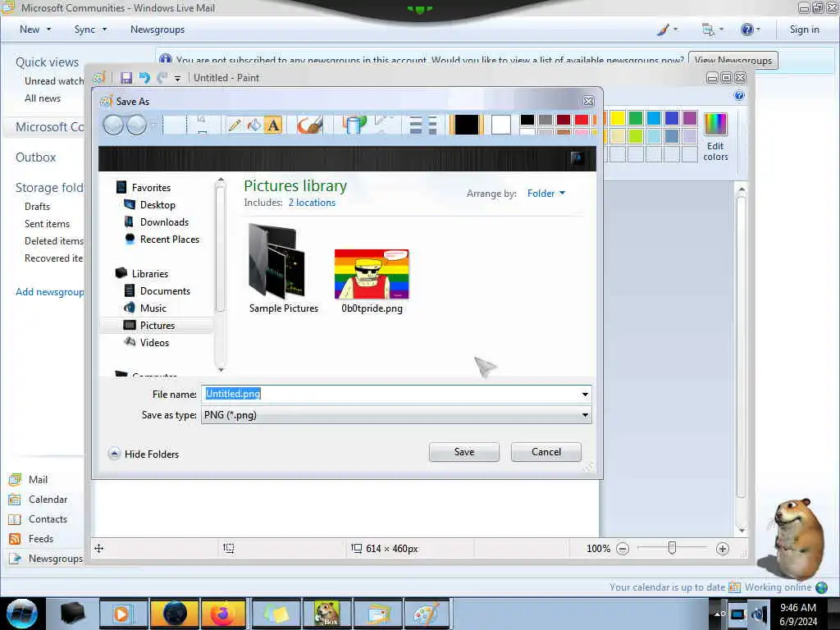This screenshot has width=840, height=630.
Task: Click the View Newsgroups button
Action: [x=733, y=60]
